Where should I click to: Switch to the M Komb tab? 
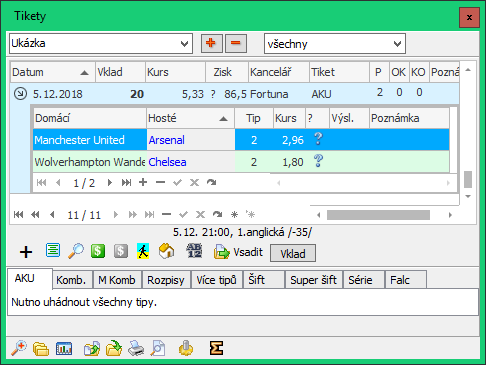117,280
